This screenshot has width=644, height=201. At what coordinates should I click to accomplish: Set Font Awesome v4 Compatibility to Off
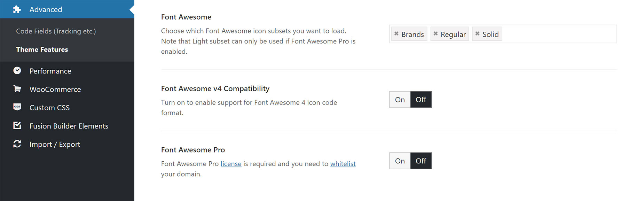tap(421, 100)
